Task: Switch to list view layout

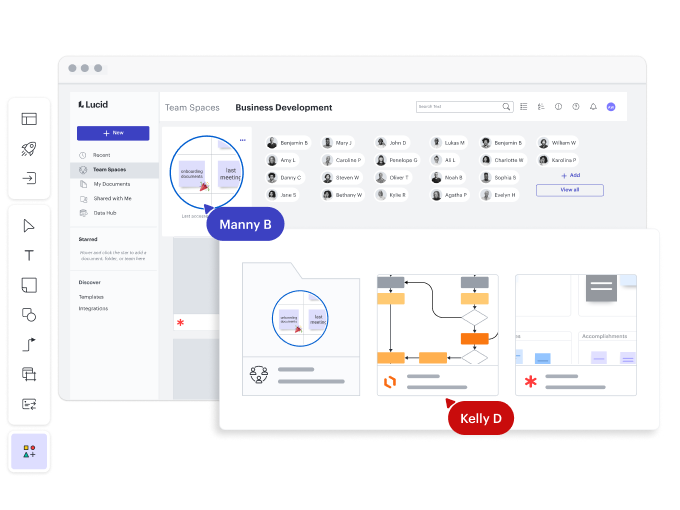Action: coord(524,107)
